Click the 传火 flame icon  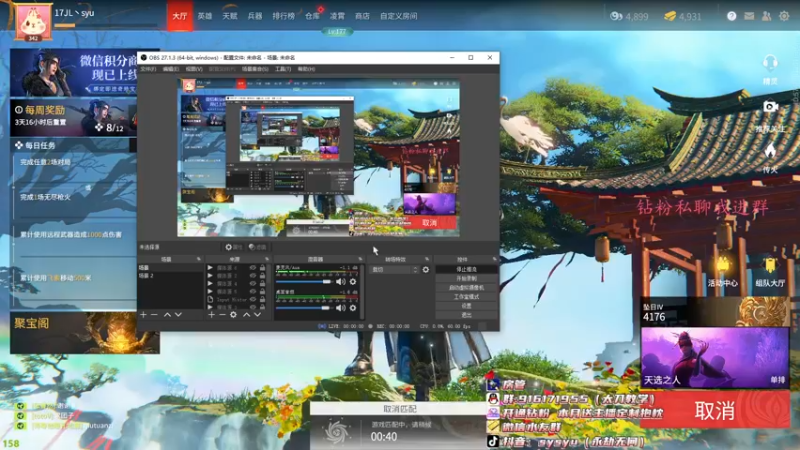[x=770, y=152]
